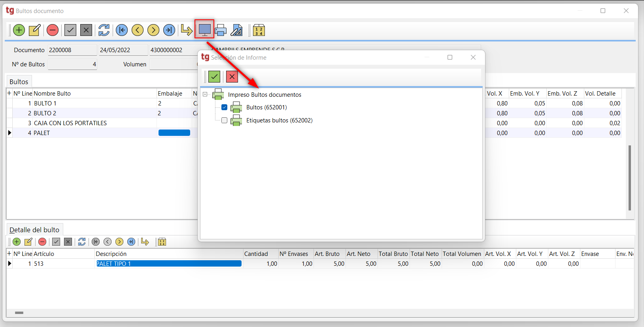Click the Cantidad column header in detail grid
Image resolution: width=644 pixels, height=327 pixels.
click(x=261, y=254)
